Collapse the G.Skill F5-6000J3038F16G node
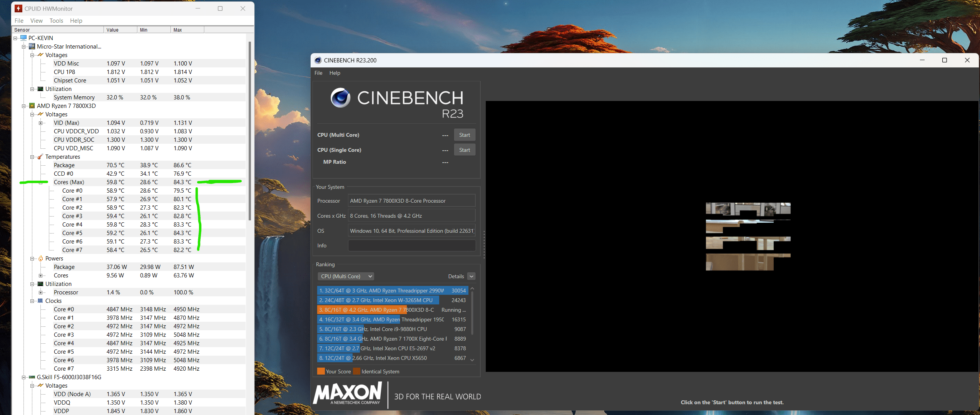 click(24, 377)
